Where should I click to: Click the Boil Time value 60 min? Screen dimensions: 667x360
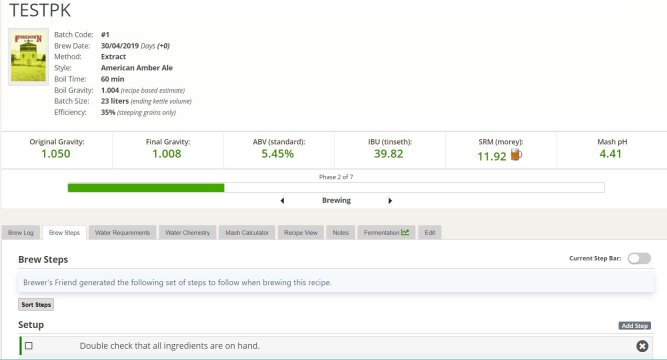point(112,79)
